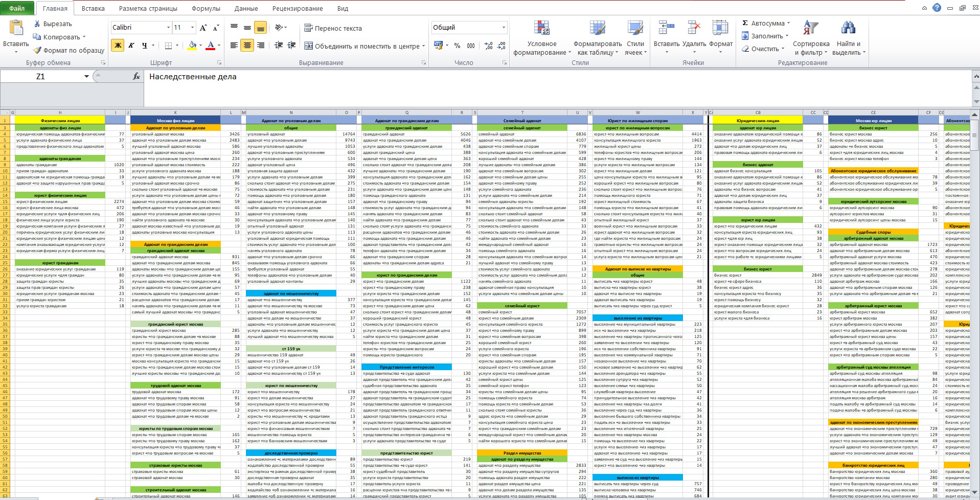This screenshot has width=980, height=500.
Task: Open the Calibri font name dropdown
Action: click(x=168, y=28)
